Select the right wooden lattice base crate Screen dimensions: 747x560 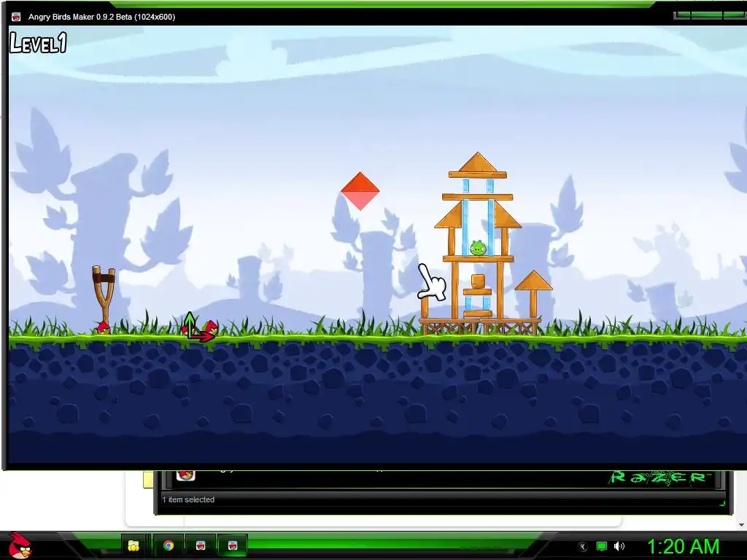511,327
